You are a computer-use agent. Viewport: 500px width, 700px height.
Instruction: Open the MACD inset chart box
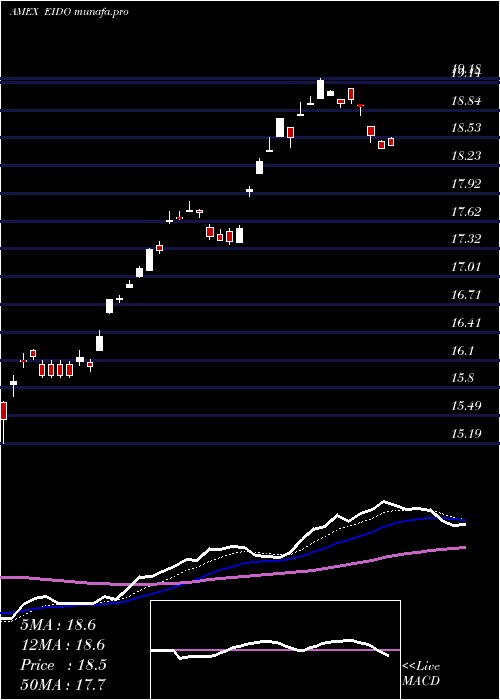[x=275, y=650]
